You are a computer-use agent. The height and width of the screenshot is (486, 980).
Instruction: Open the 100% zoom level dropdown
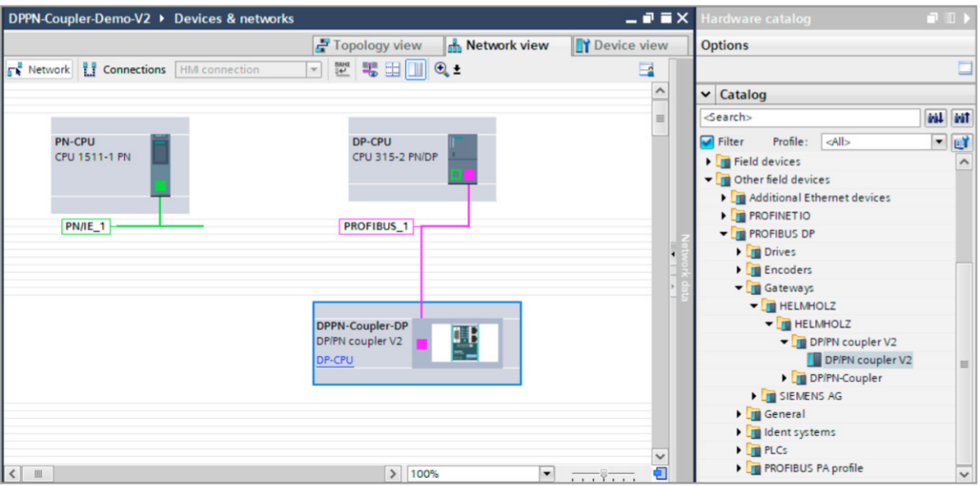click(546, 474)
